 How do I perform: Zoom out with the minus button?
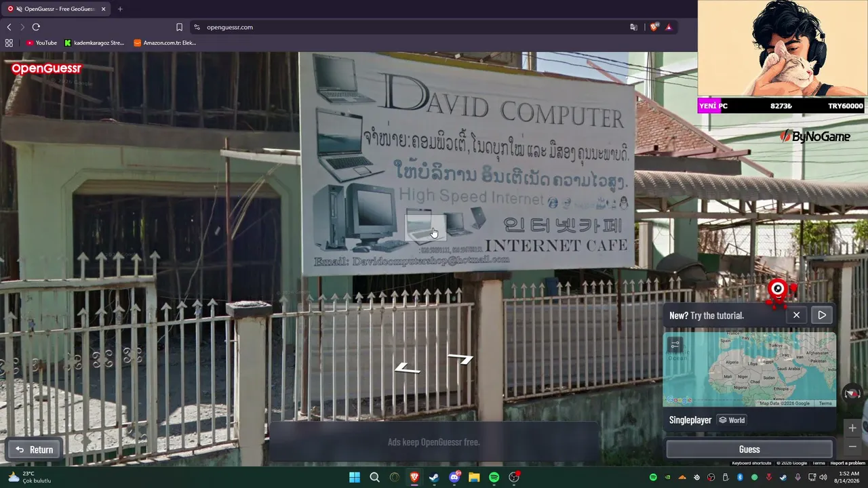(852, 447)
